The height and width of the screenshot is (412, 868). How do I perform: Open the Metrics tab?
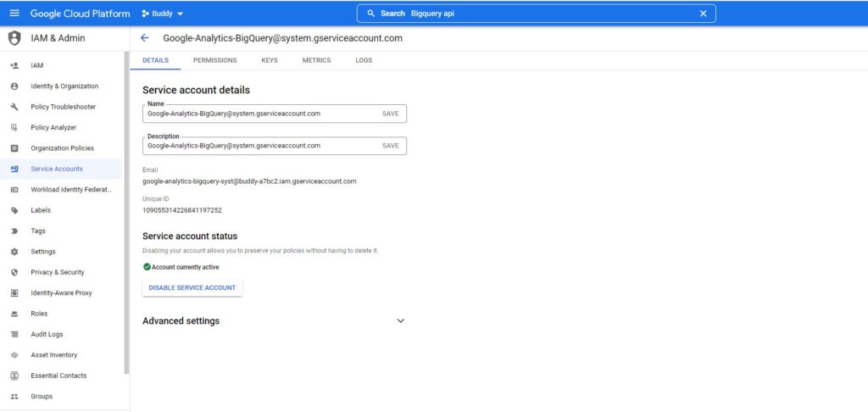coord(317,60)
